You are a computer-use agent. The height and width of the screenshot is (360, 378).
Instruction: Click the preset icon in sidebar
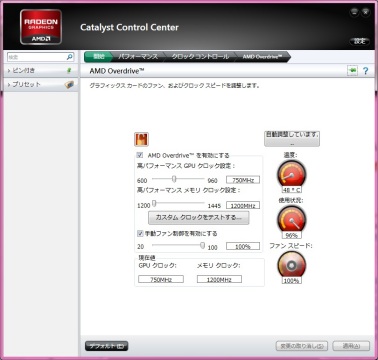point(69,84)
